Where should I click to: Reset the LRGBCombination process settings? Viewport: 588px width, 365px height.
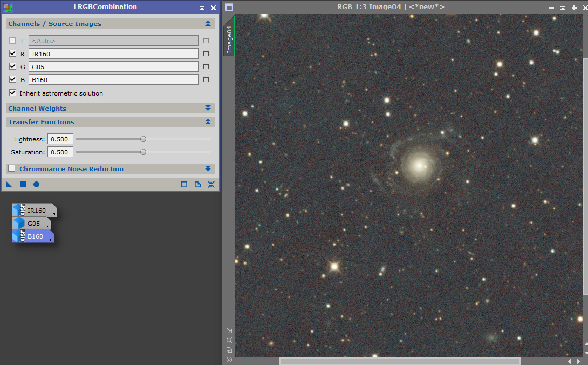coord(211,184)
